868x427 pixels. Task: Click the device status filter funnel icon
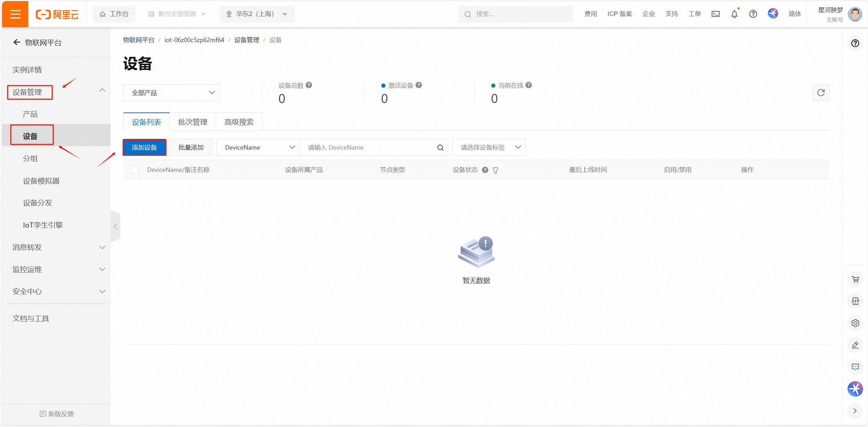495,170
